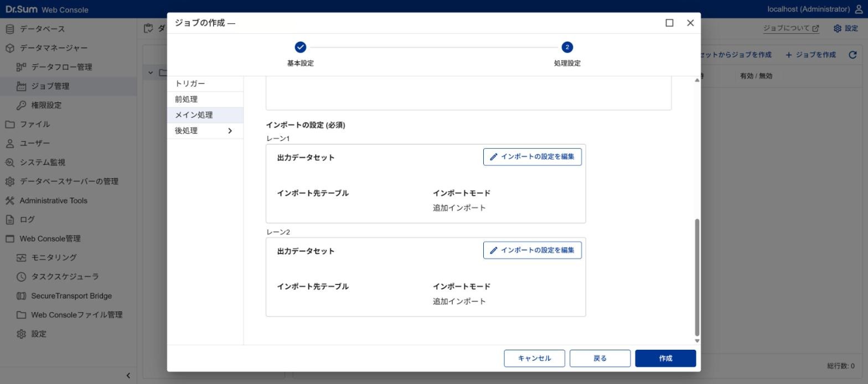
Task: Click the ログ document icon
Action: tap(9, 220)
